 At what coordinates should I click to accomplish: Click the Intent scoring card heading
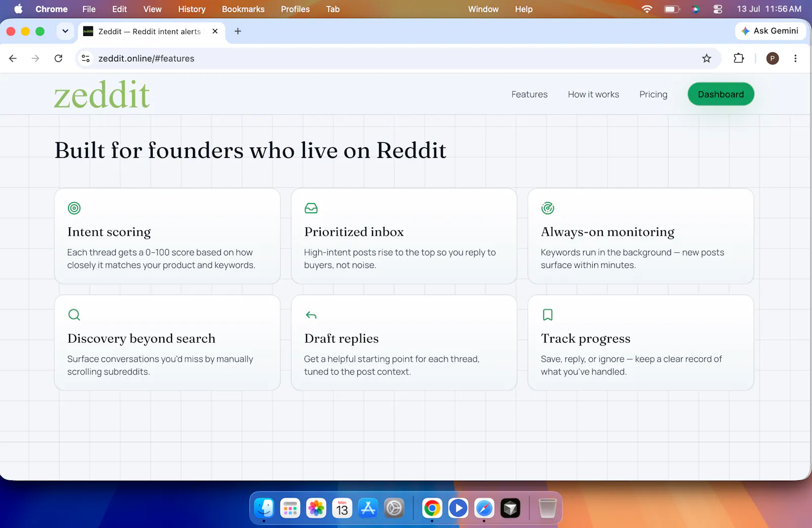[x=109, y=232]
